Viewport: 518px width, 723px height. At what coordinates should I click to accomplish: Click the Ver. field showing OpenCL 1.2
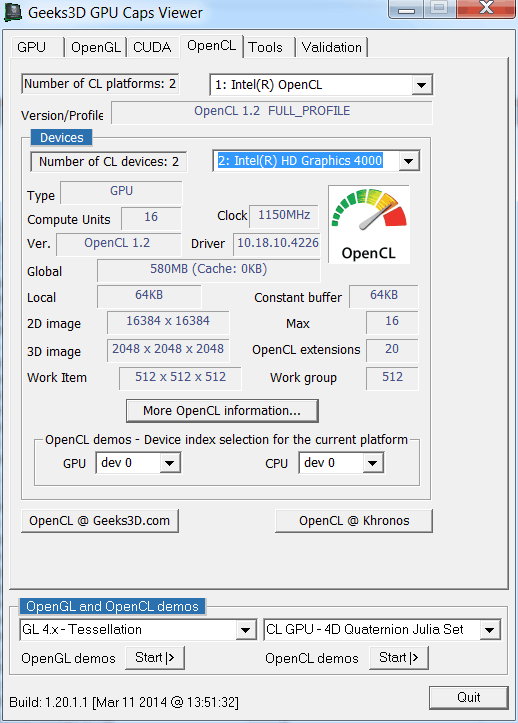(x=119, y=244)
